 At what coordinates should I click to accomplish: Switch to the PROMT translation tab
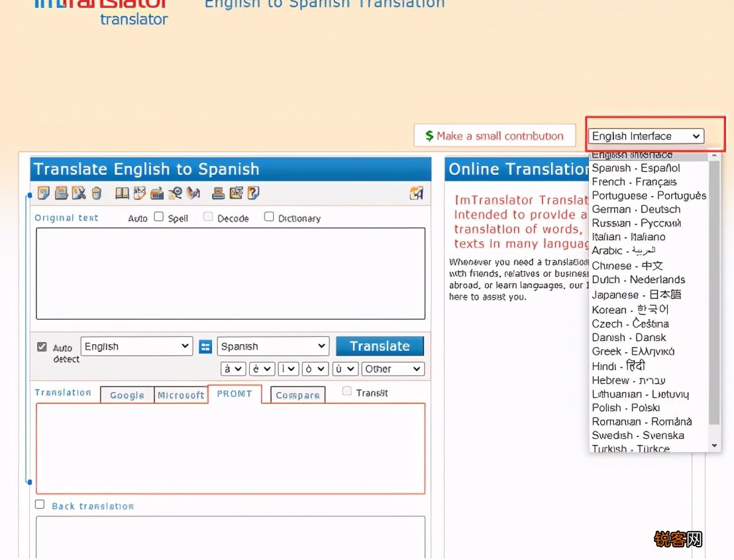pyautogui.click(x=235, y=393)
